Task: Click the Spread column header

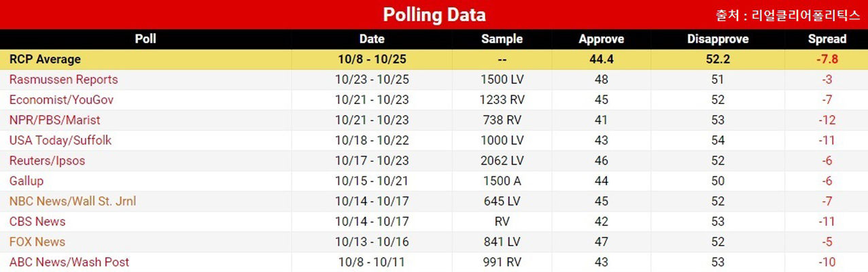Action: coord(827,39)
